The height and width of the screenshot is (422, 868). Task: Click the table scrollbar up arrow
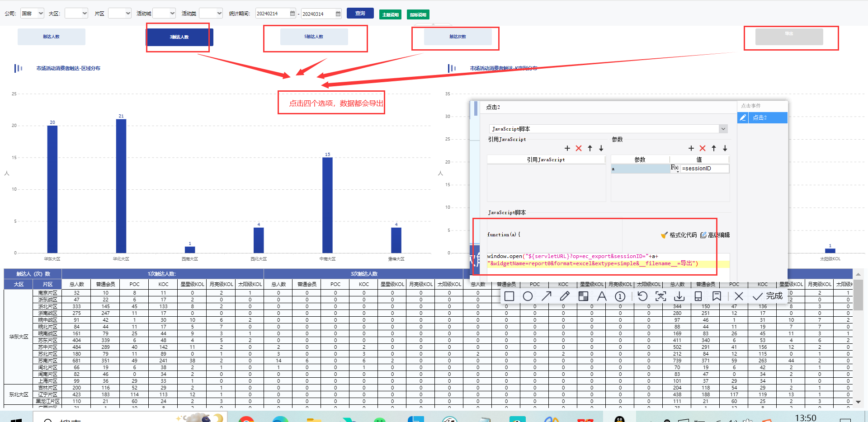[x=858, y=274]
